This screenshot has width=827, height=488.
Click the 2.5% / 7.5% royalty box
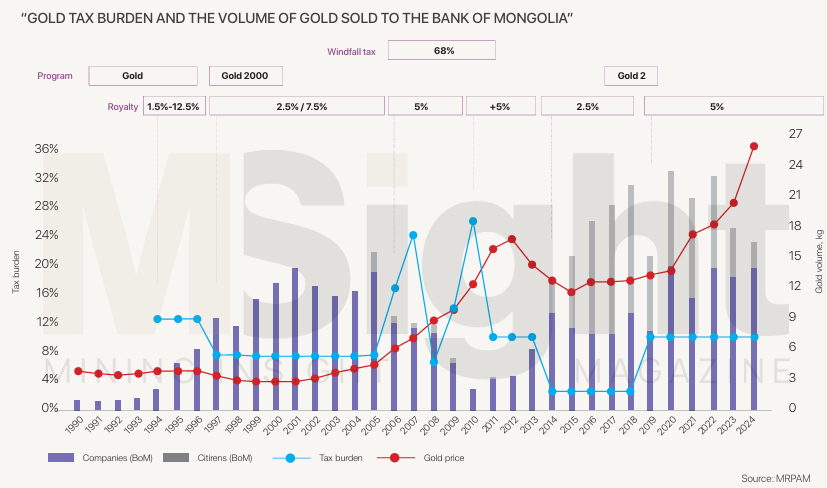point(295,106)
